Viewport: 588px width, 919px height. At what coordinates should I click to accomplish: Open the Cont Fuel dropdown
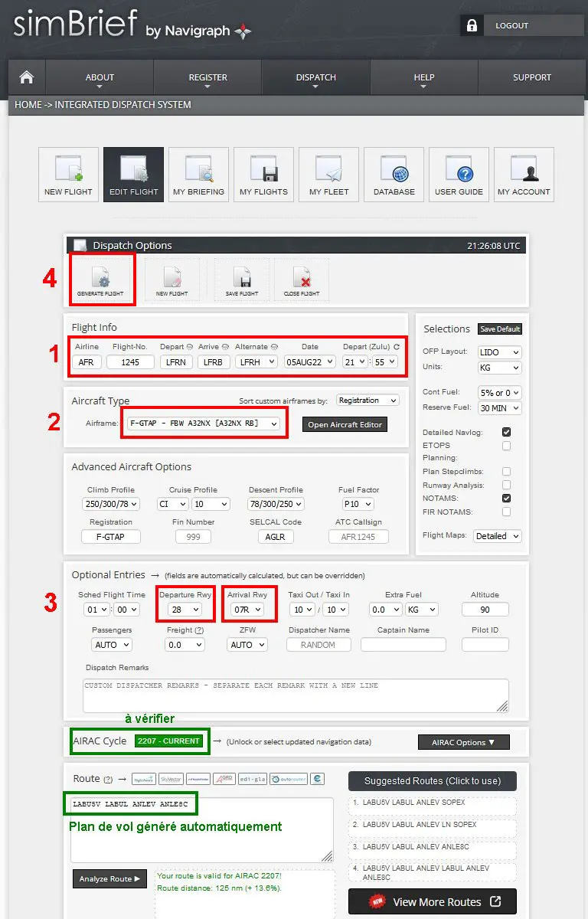point(499,392)
